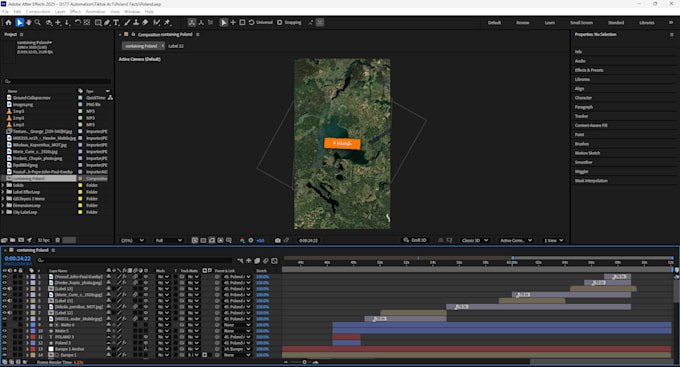This screenshot has width=680, height=367.
Task: Click the Project panel search field
Action: click(57, 81)
